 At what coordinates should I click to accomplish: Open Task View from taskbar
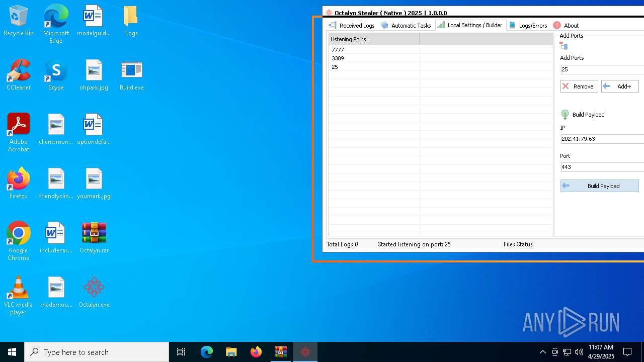pyautogui.click(x=181, y=352)
